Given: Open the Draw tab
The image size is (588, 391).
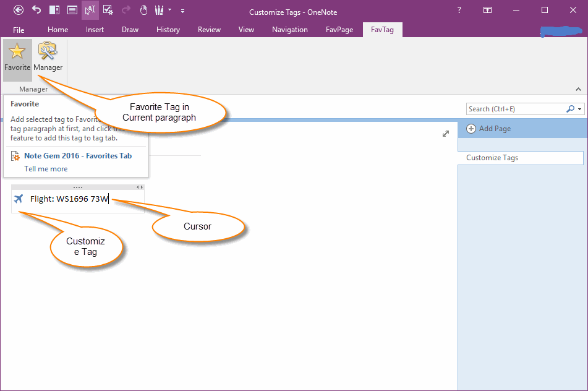Looking at the screenshot, I should click(130, 30).
